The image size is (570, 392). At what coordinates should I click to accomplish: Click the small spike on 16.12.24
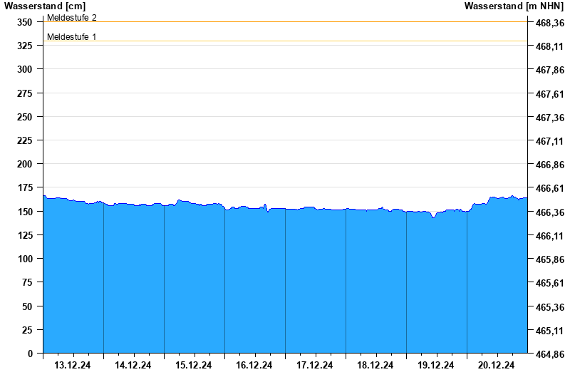coord(266,206)
